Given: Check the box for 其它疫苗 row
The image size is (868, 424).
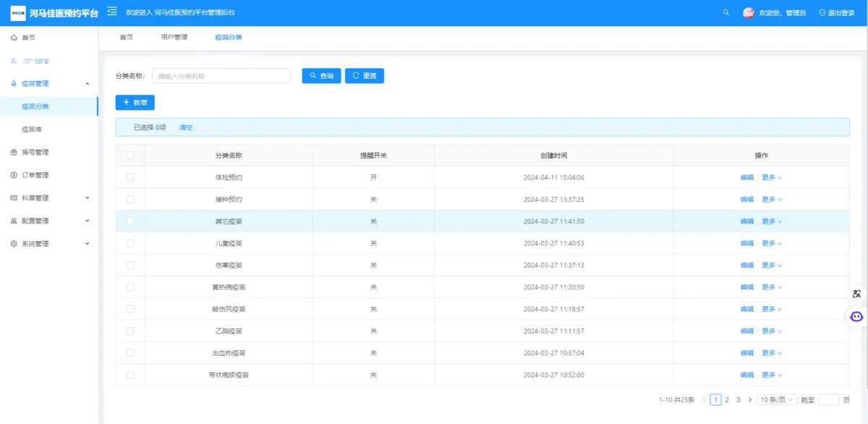Looking at the screenshot, I should pyautogui.click(x=130, y=221).
